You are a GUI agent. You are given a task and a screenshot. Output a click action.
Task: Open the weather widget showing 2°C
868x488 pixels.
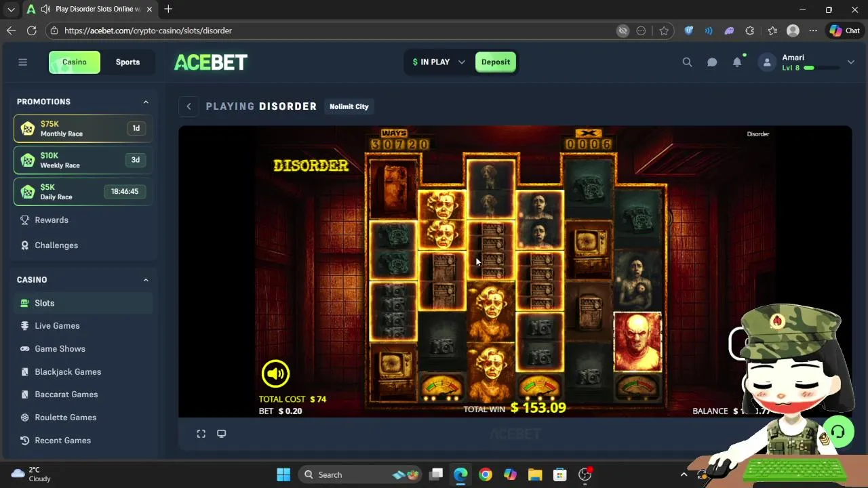point(31,474)
